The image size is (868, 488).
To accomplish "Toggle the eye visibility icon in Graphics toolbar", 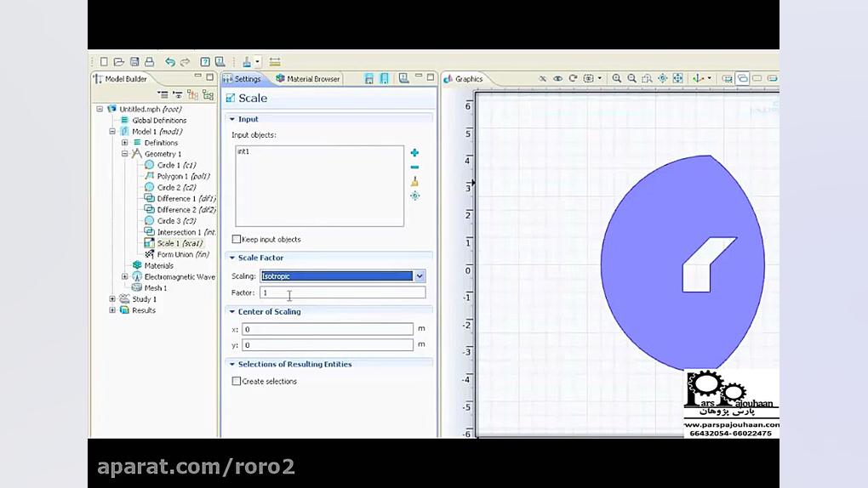I will click(558, 78).
